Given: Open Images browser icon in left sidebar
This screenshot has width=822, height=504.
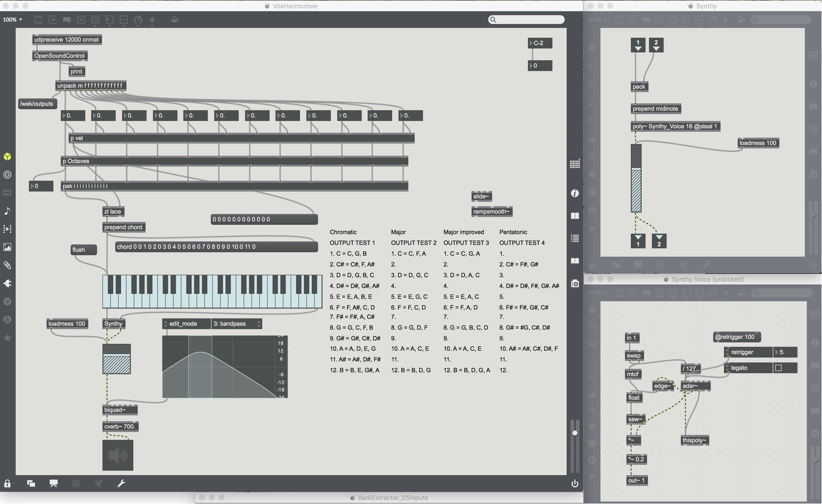Looking at the screenshot, I should 7,247.
